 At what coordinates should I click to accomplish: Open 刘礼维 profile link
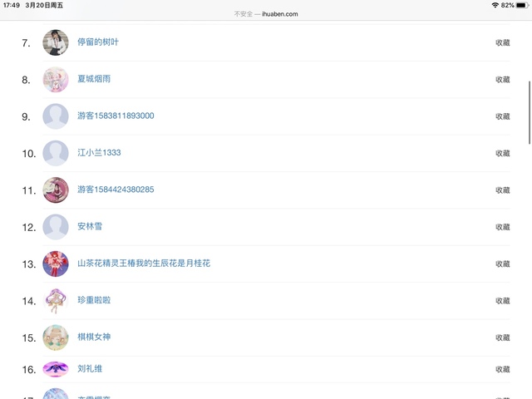(89, 369)
